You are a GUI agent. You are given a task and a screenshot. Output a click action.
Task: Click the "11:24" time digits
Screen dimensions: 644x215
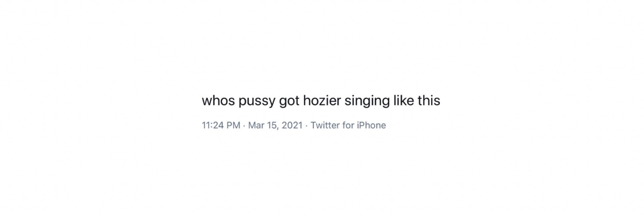pyautogui.click(x=213, y=125)
